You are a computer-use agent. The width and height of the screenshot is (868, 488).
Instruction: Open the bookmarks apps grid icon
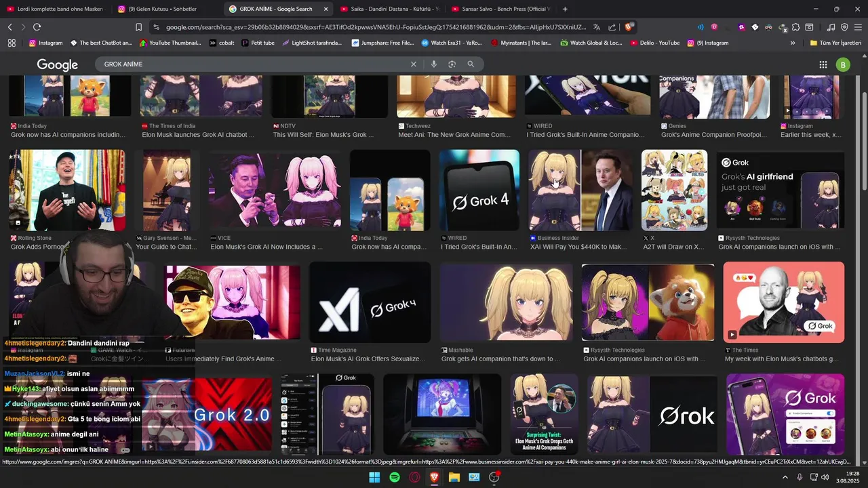pyautogui.click(x=12, y=43)
